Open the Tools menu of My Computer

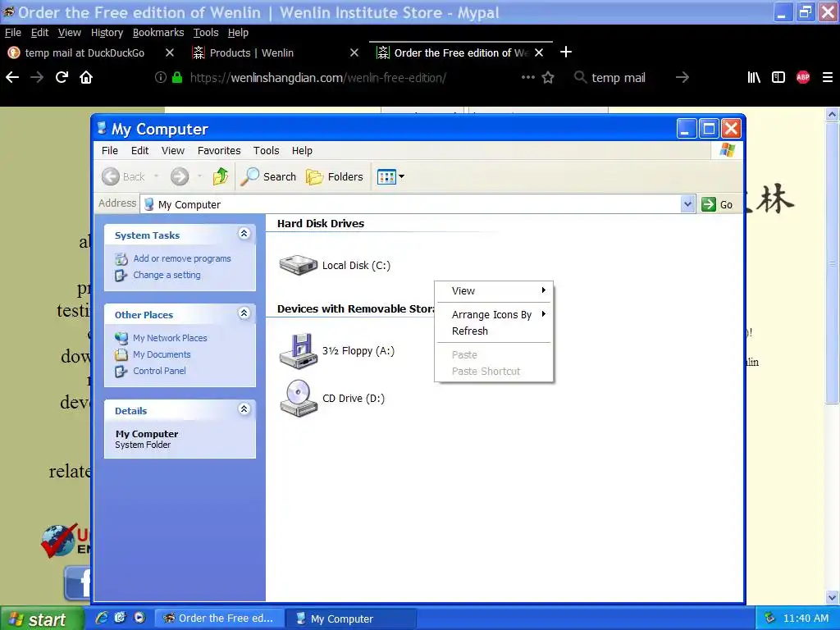click(x=267, y=151)
